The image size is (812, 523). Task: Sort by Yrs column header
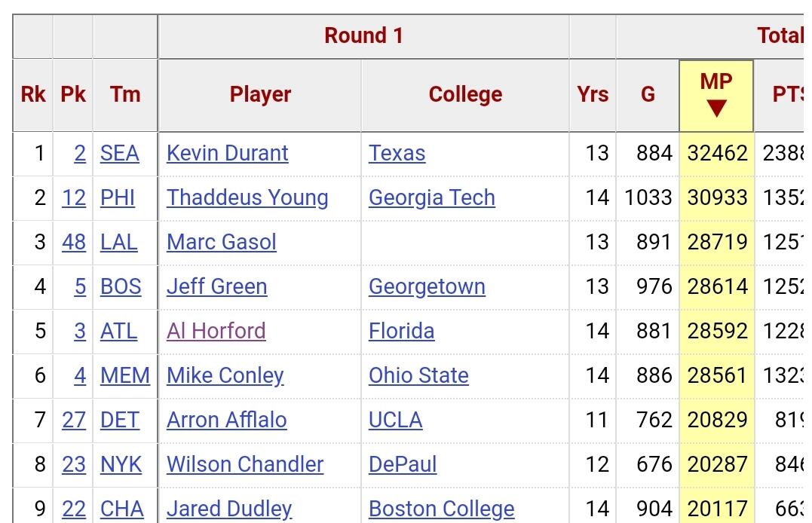[593, 94]
